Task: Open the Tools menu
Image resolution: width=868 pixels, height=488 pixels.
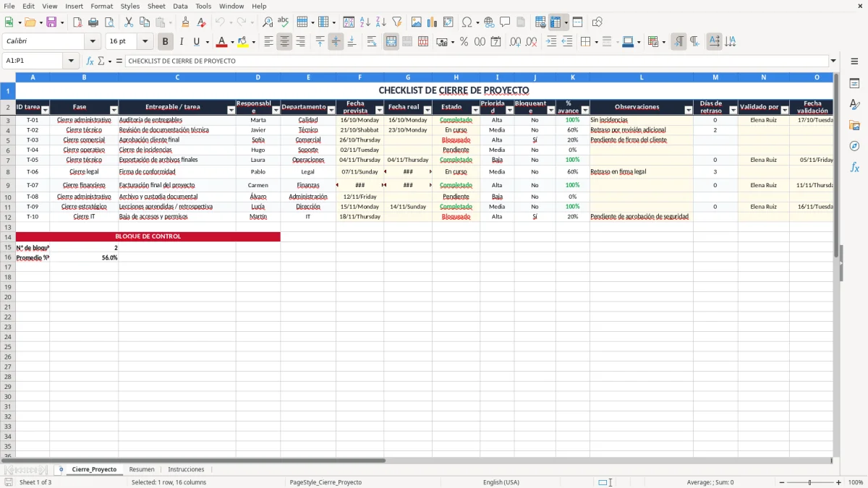Action: click(203, 6)
